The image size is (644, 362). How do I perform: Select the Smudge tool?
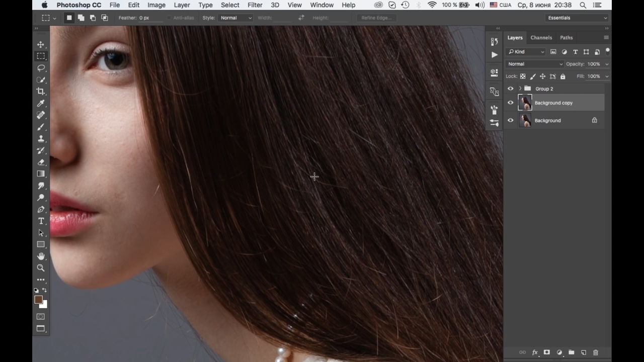(x=41, y=186)
